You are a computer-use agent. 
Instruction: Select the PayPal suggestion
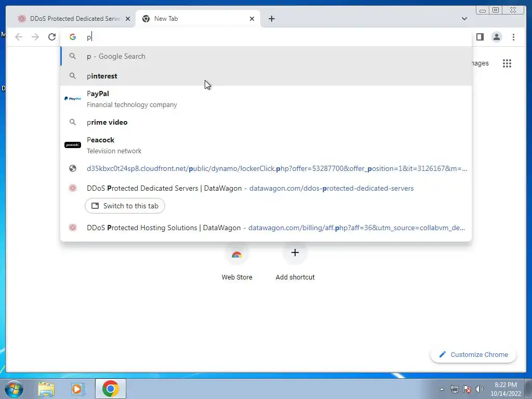point(266,99)
